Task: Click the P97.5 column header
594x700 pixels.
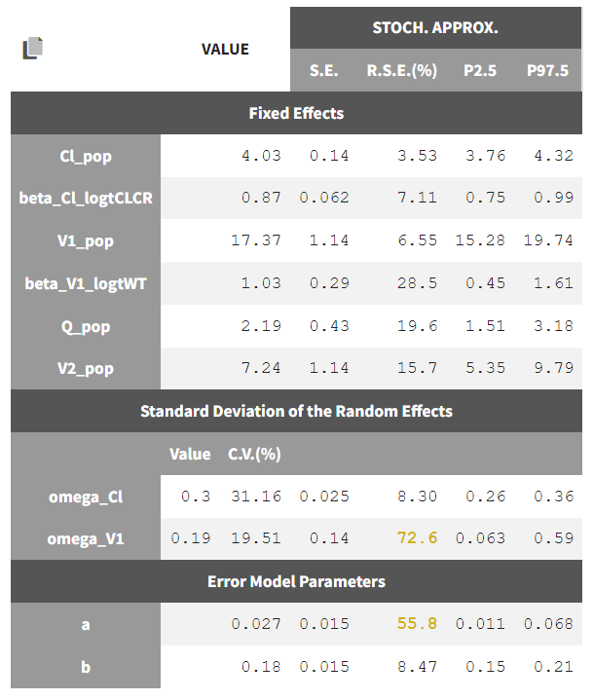Action: pos(547,70)
